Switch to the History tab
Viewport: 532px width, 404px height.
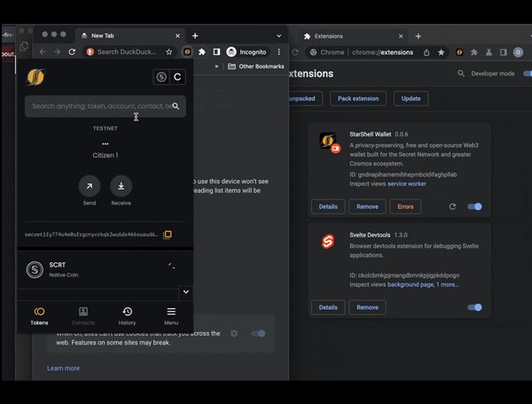coord(127,316)
